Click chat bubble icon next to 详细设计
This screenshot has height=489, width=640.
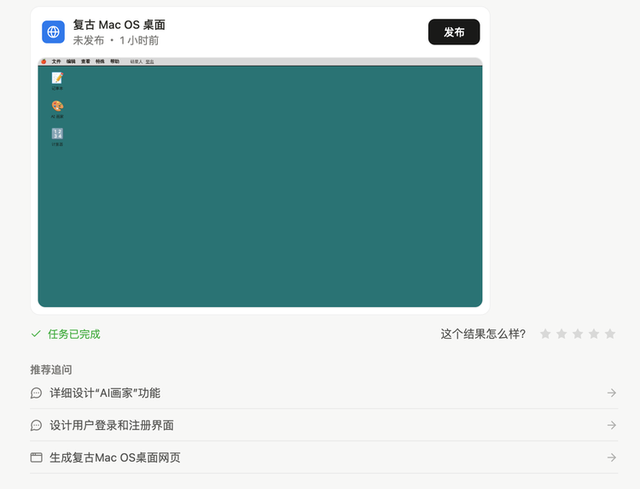36,393
